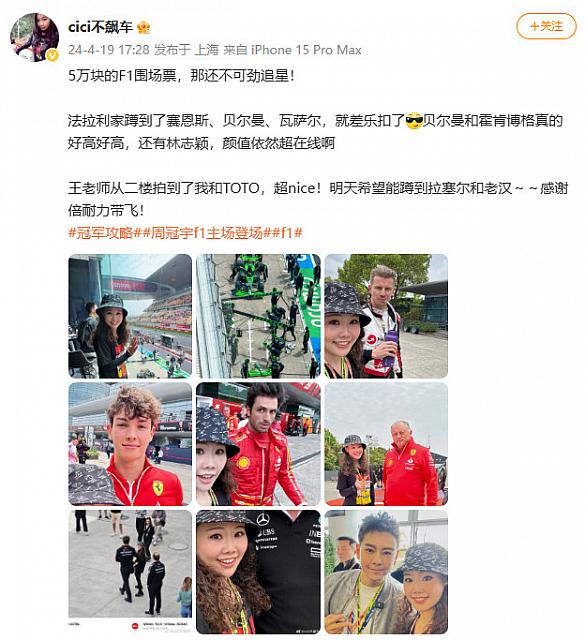
Task: Click the sunglasses emoji in the post text
Action: click(x=414, y=121)
